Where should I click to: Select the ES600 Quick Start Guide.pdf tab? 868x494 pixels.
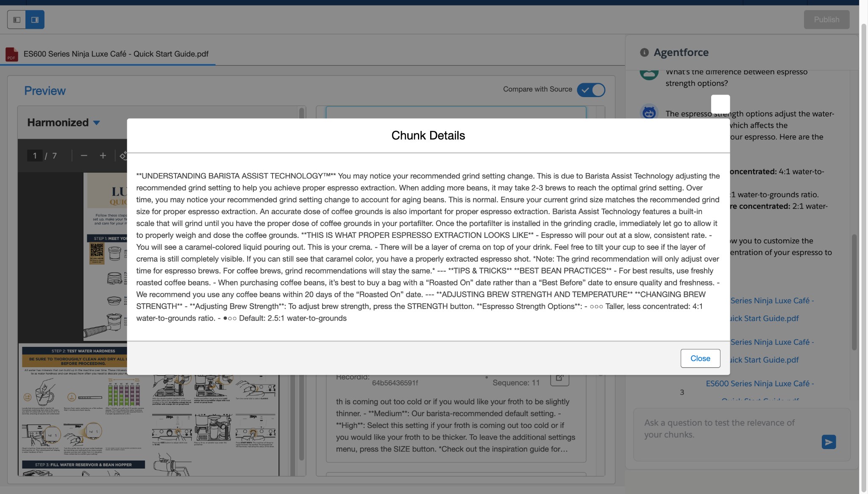(x=108, y=54)
